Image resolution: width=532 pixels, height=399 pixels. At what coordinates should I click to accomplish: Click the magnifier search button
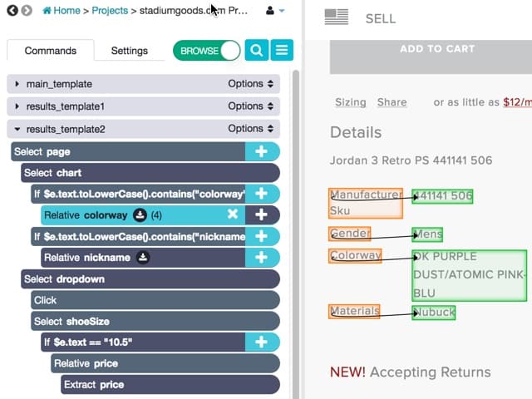coord(257,50)
